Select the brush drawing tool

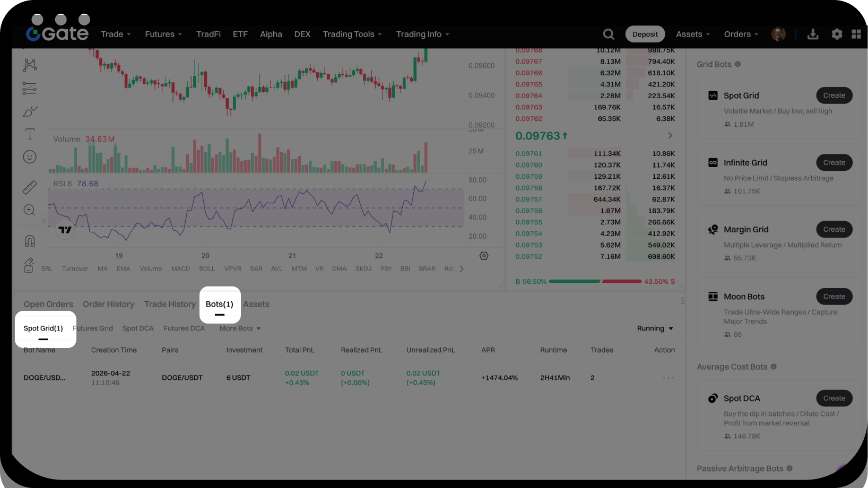tap(30, 111)
